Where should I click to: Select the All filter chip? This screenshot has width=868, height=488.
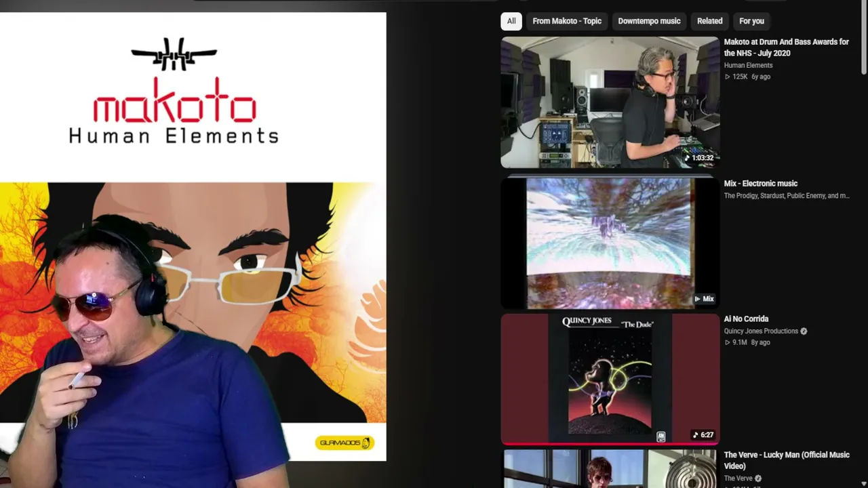pos(511,21)
